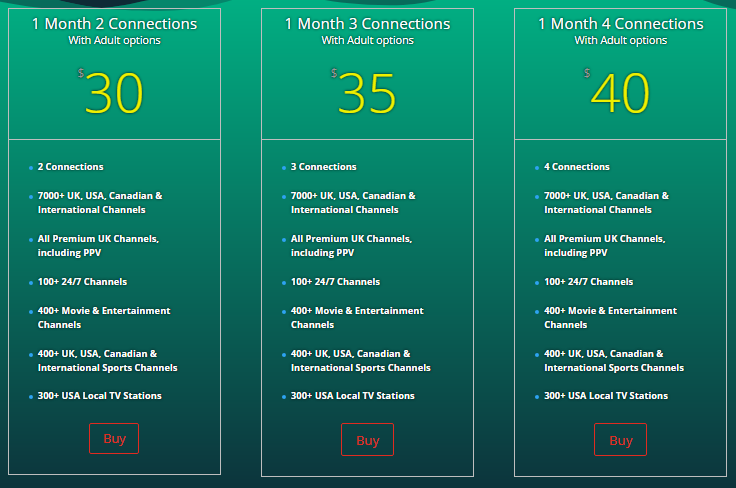Click the '3 Connections' list item

click(x=323, y=167)
